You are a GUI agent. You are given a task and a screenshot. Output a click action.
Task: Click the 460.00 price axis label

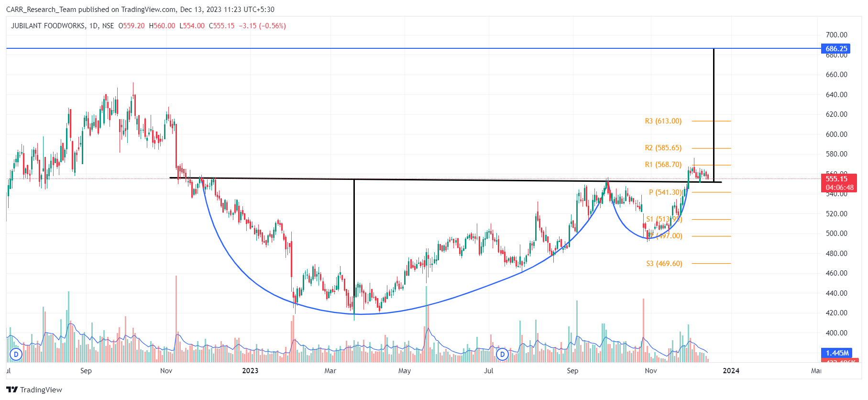click(x=836, y=273)
